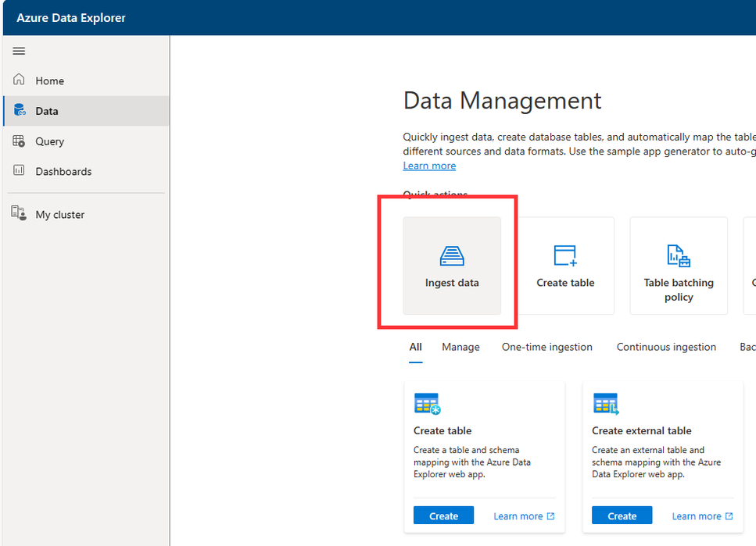Click the Home house icon

19,80
